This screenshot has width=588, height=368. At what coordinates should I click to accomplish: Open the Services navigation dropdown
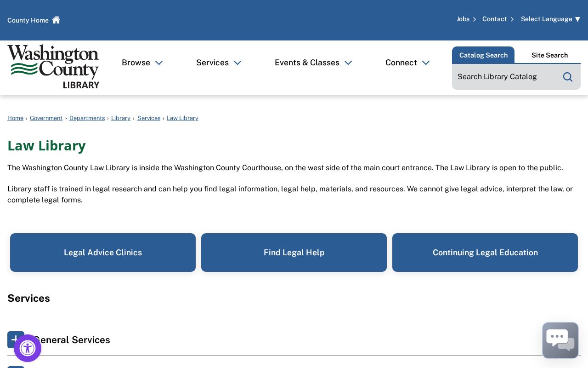(x=219, y=63)
